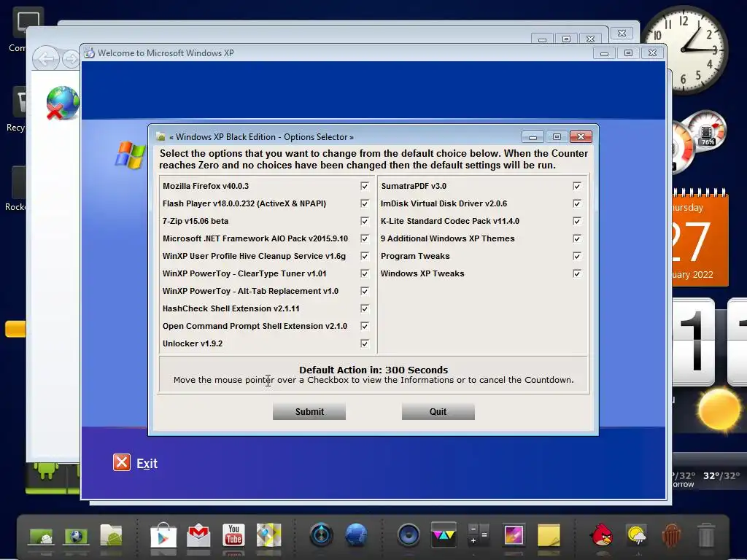Click the orange calendar widget showing 27
The height and width of the screenshot is (560, 747).
click(700, 238)
